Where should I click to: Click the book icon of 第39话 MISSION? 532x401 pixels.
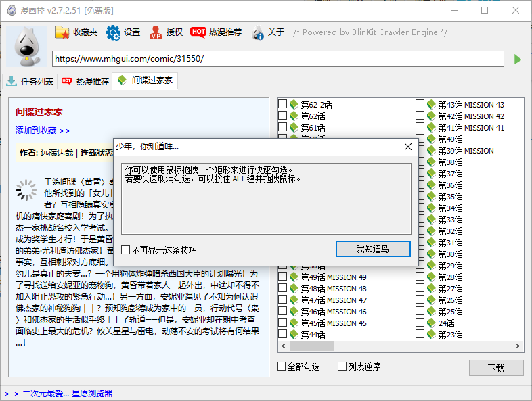pyautogui.click(x=431, y=151)
